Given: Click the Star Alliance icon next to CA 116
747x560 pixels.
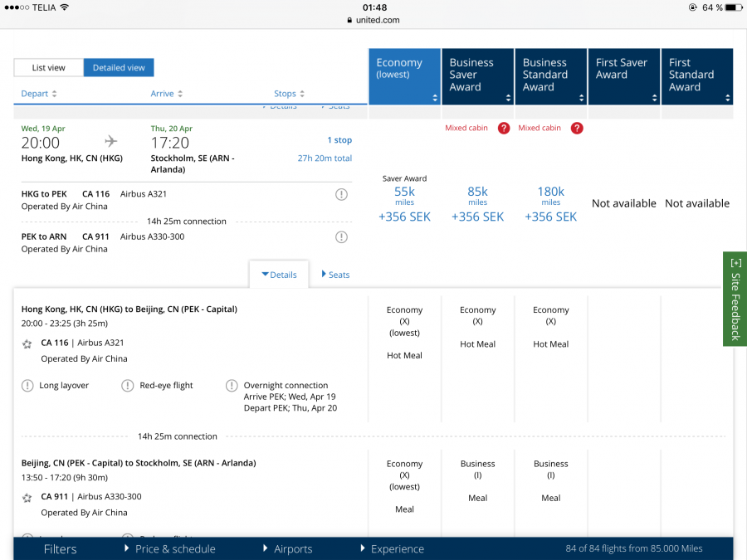Looking at the screenshot, I should click(x=27, y=343).
